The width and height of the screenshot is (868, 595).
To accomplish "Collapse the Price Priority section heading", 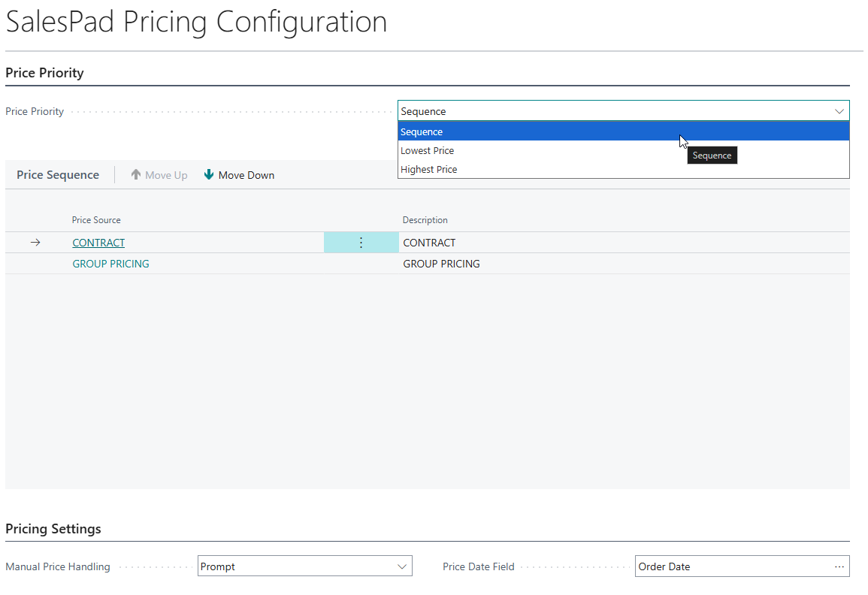I will [x=44, y=73].
